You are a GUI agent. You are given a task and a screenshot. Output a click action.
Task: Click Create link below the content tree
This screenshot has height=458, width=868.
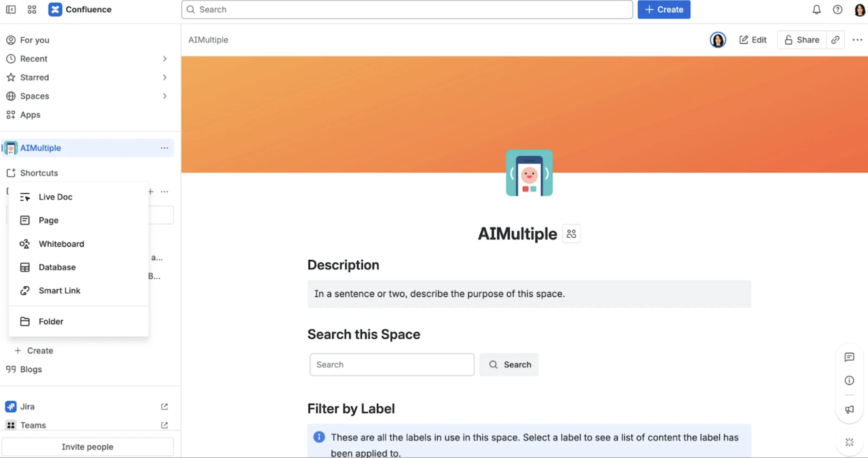(x=34, y=350)
